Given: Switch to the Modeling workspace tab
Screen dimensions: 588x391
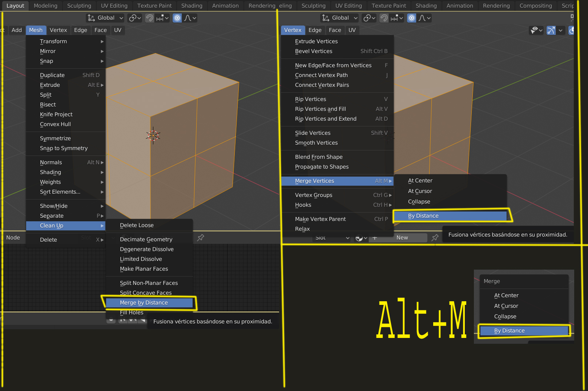Looking at the screenshot, I should [x=45, y=5].
